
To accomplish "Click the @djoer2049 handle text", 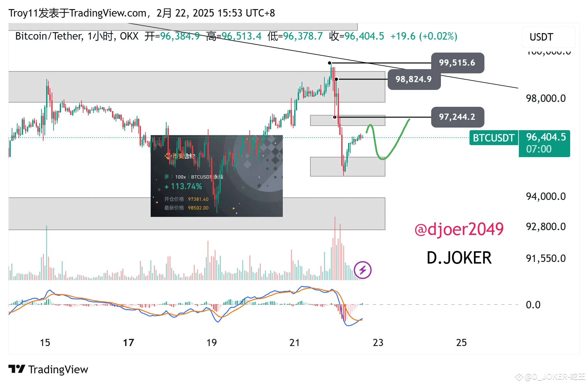I will coord(459,229).
